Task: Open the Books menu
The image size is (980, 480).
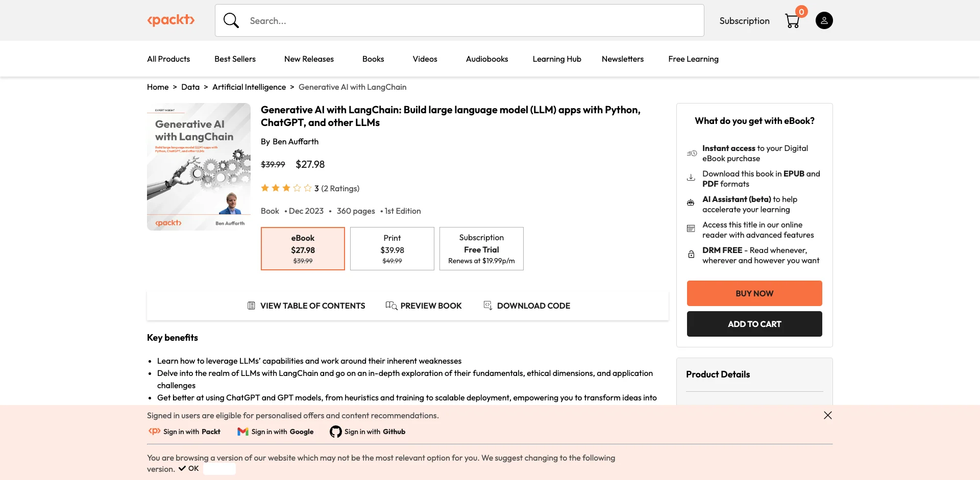Action: pos(373,59)
